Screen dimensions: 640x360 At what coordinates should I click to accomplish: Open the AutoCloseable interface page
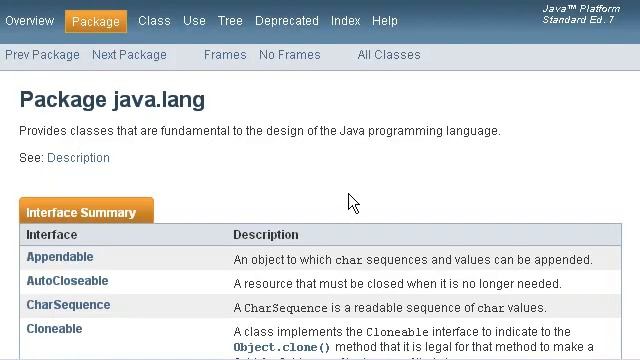[x=67, y=281]
